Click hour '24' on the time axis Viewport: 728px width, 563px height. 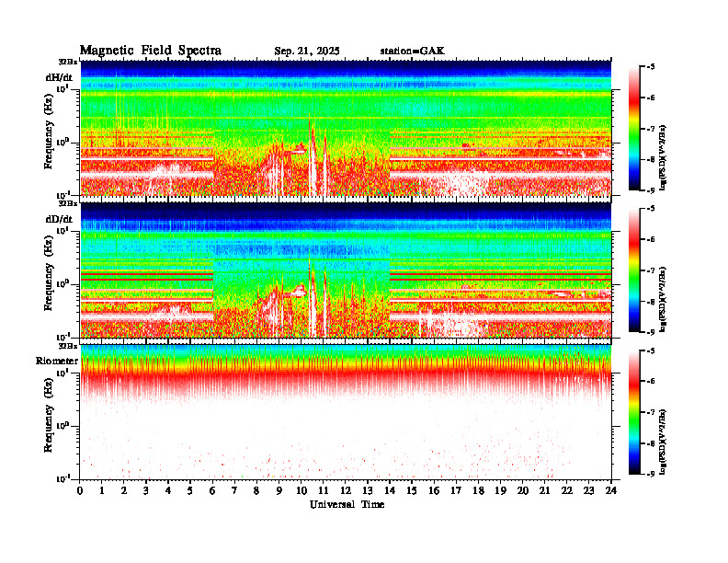point(611,491)
